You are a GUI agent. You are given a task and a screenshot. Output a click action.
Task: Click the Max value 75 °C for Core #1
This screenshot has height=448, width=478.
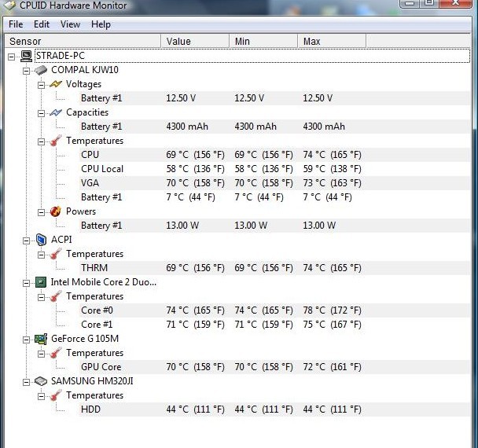(332, 325)
